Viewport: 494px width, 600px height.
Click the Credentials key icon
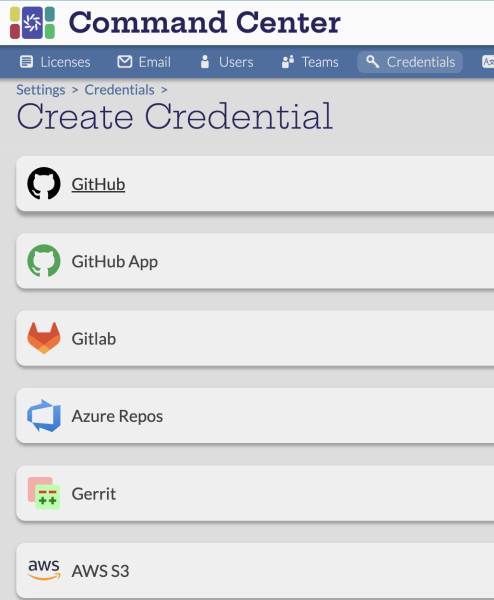pos(372,62)
